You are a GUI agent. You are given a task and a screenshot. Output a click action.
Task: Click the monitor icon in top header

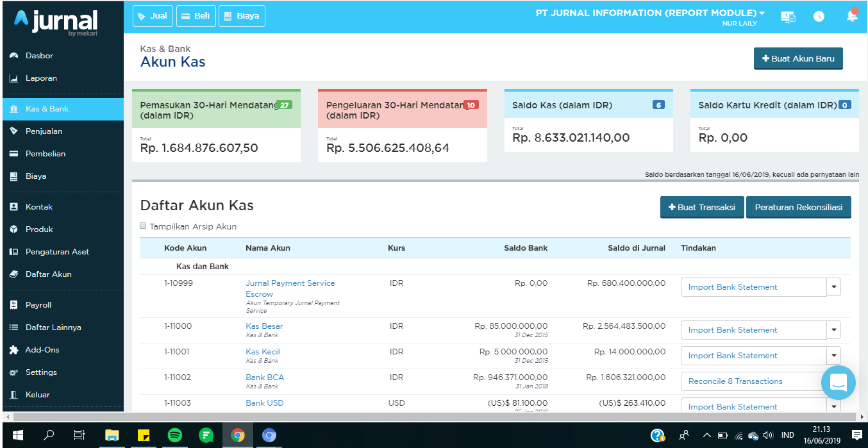click(788, 17)
